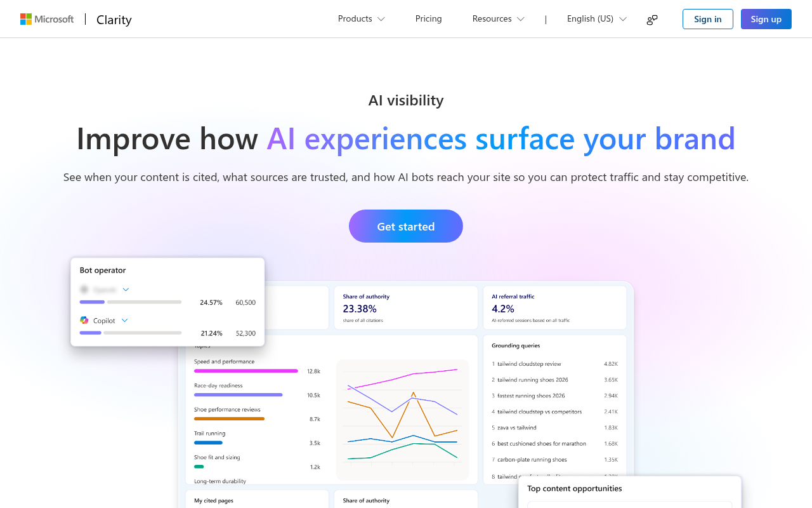
Task: Click the My cited pages heading
Action: pyautogui.click(x=214, y=500)
